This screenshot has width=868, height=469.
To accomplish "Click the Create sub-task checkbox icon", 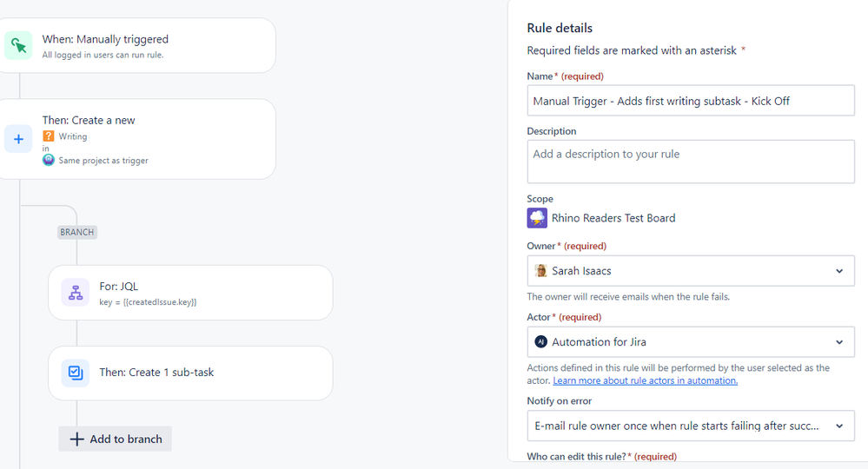I will click(x=76, y=373).
